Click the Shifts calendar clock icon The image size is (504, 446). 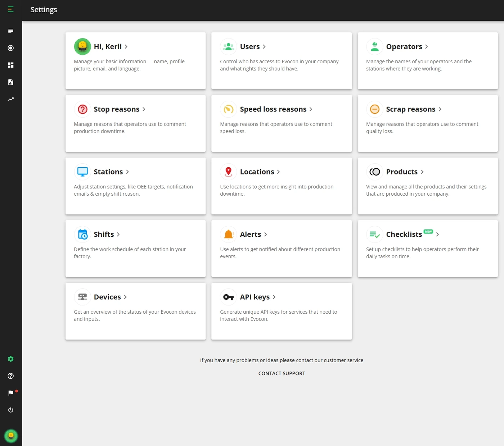(x=82, y=234)
